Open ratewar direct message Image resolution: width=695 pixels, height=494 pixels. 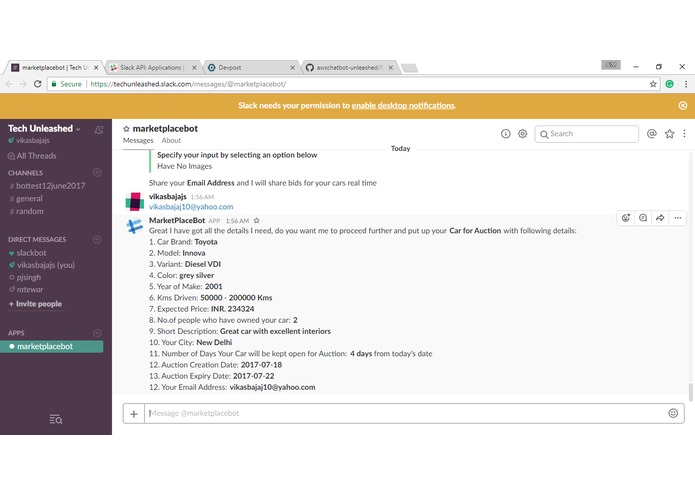[x=26, y=289]
